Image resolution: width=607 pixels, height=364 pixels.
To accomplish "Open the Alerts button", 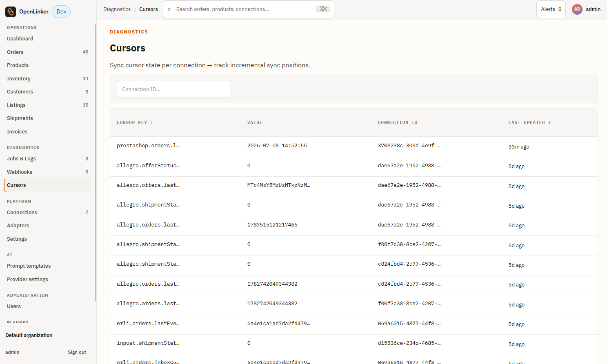I will pyautogui.click(x=551, y=9).
